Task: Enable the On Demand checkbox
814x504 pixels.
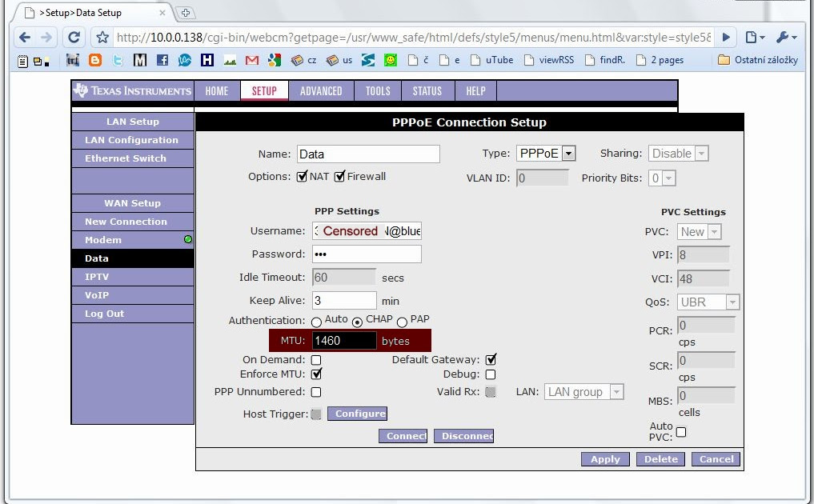Action: tap(316, 360)
